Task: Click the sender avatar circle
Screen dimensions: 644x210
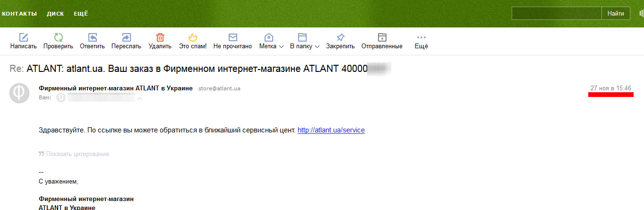Action: (19, 92)
